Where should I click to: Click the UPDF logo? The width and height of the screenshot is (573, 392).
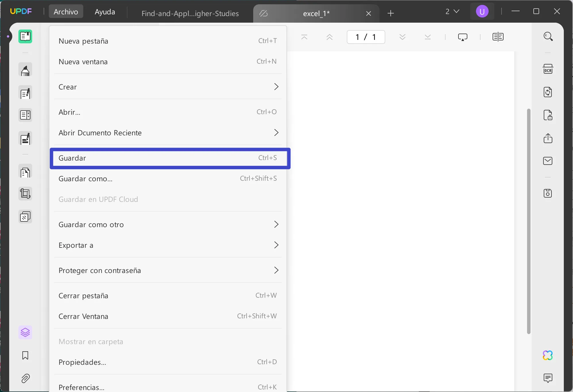pyautogui.click(x=21, y=11)
